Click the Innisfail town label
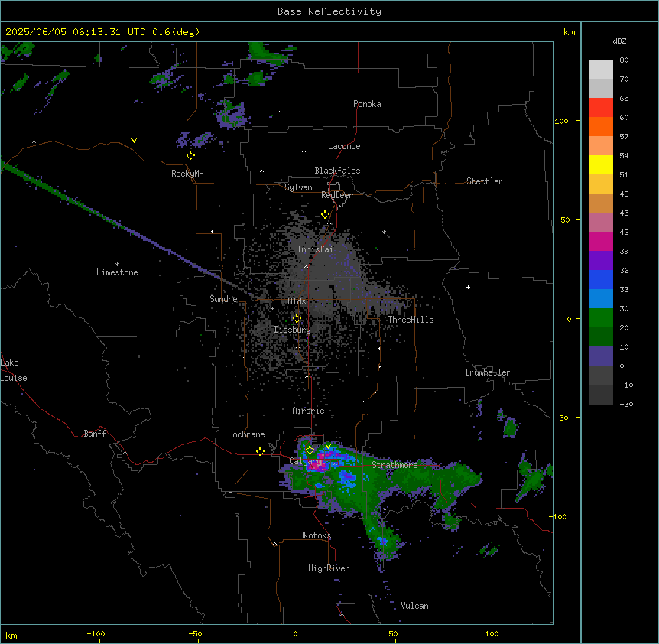Viewport: 659px width, 644px height. click(x=317, y=249)
